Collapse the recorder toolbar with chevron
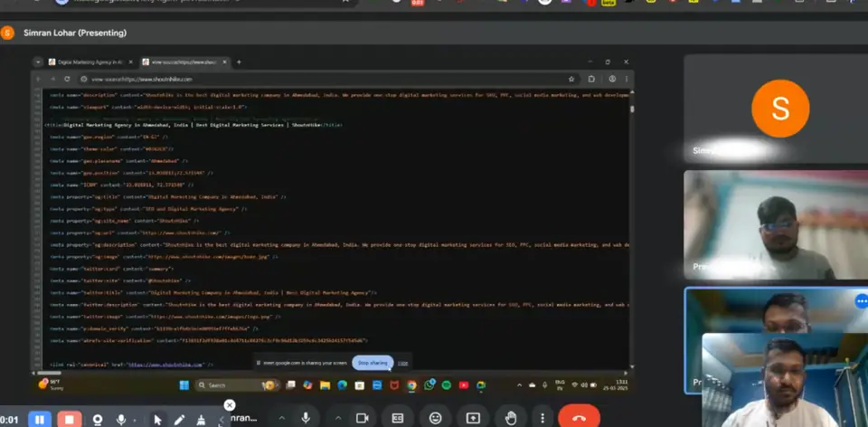 click(x=222, y=419)
